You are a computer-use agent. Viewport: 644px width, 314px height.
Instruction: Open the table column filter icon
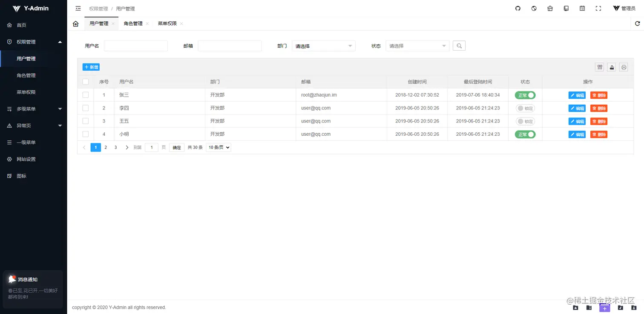600,67
